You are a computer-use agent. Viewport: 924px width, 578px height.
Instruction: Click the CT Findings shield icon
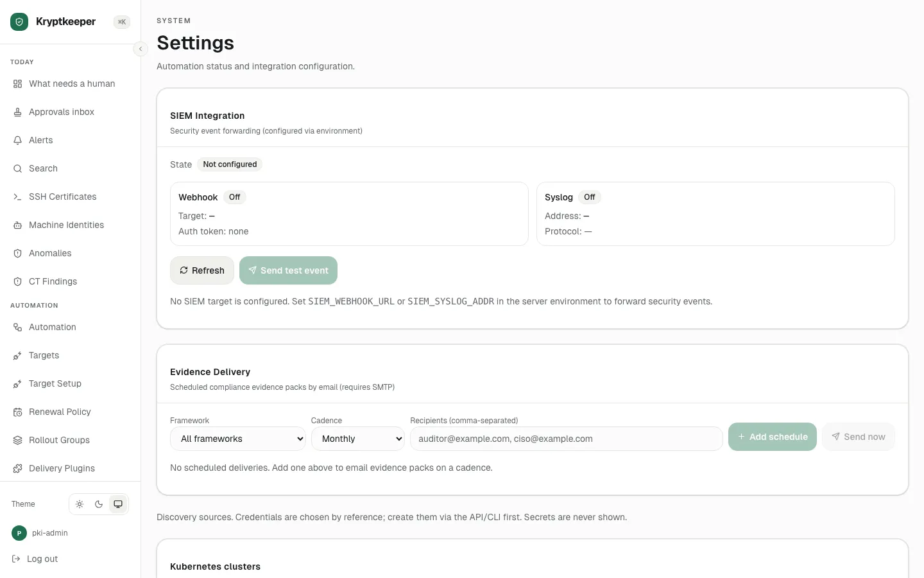[17, 282]
